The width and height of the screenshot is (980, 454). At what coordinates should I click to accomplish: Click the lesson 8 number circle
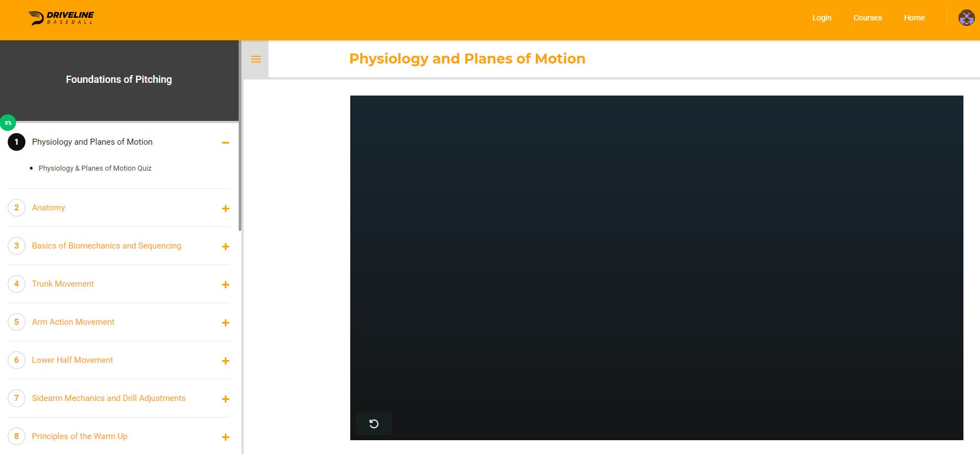tap(17, 436)
